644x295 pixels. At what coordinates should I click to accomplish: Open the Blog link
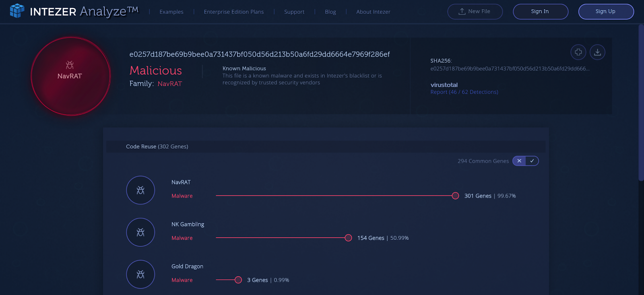pyautogui.click(x=330, y=12)
